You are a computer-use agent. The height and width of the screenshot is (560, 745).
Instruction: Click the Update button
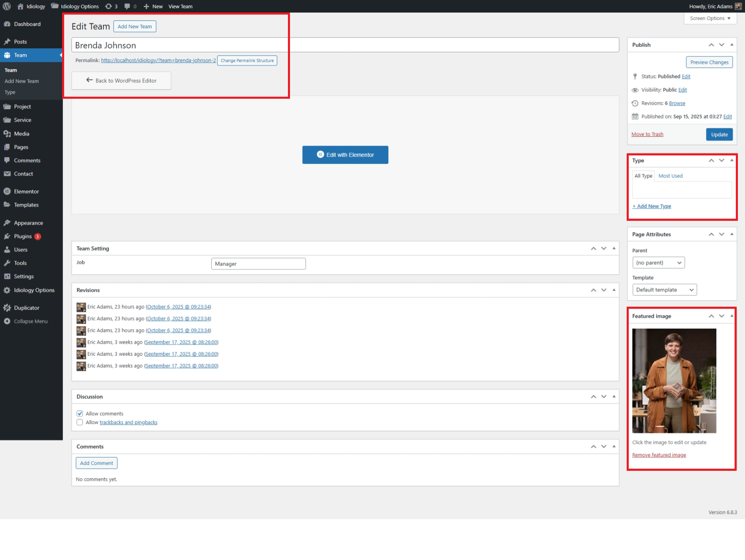click(719, 135)
